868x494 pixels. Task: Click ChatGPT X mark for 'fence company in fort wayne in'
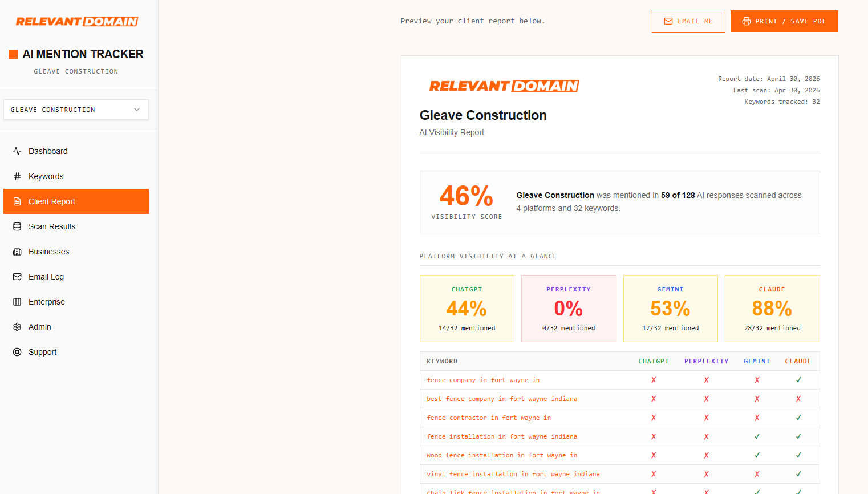tap(654, 380)
